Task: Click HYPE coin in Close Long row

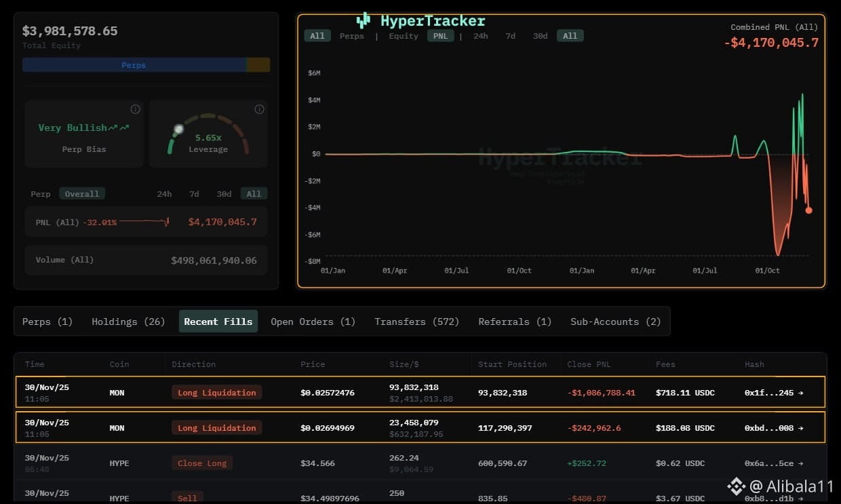Action: (x=119, y=463)
